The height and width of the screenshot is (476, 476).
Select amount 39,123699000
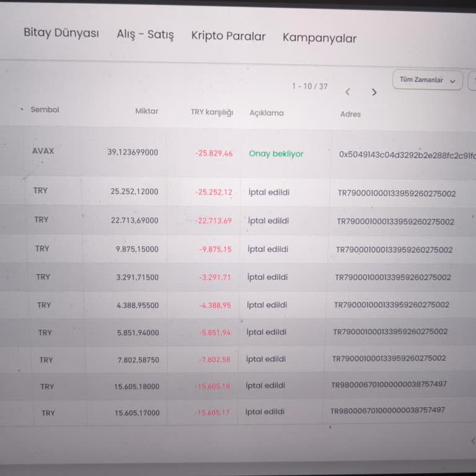(x=133, y=152)
